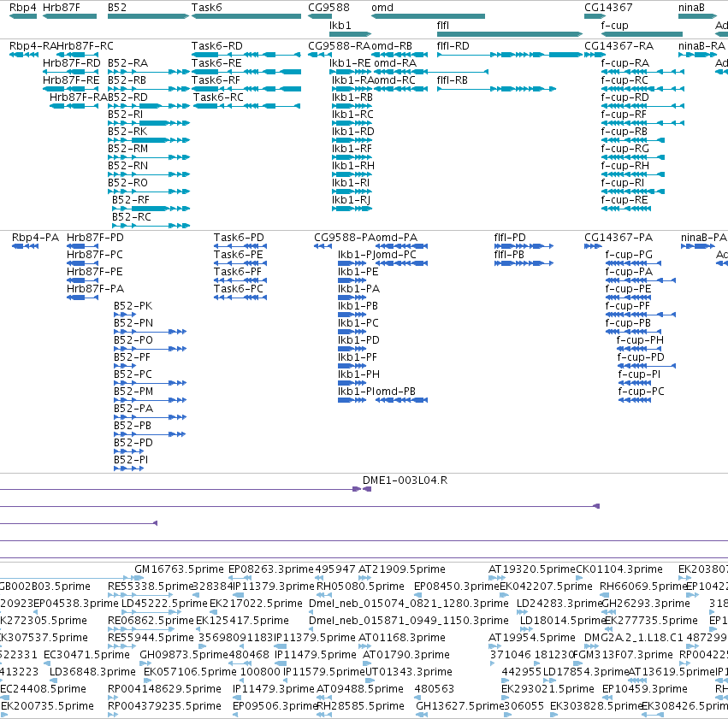This screenshot has height=719, width=728.
Task: Click the B52-PI protein label
Action: click(x=131, y=460)
